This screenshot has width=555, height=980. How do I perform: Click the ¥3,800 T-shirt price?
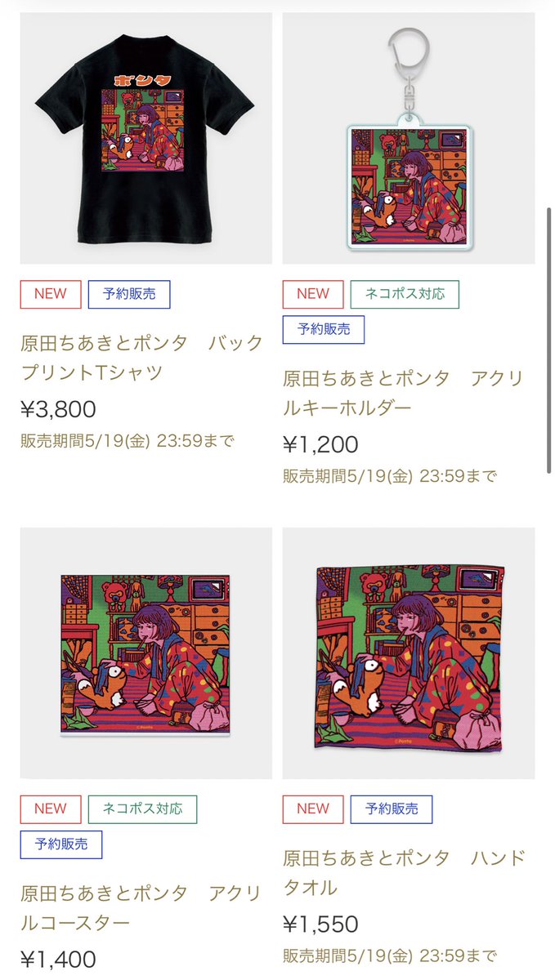[x=59, y=409]
